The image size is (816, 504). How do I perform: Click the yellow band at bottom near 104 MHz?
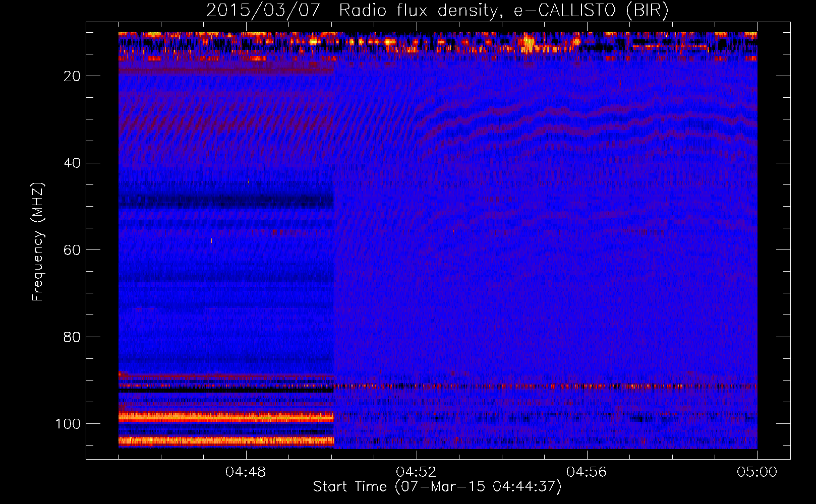click(226, 441)
